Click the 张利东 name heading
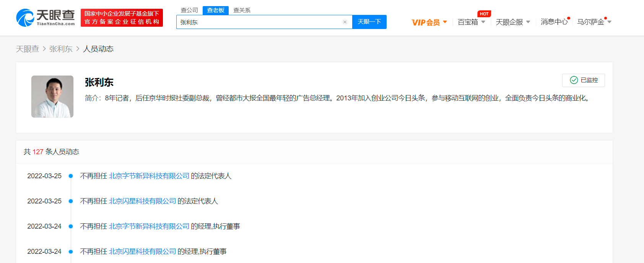This screenshot has width=644, height=263. tap(99, 82)
